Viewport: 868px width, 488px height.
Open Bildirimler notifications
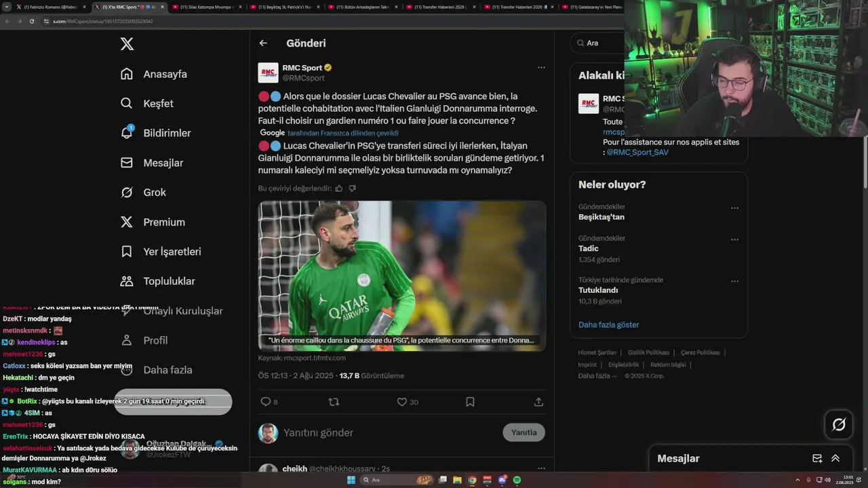pos(155,133)
